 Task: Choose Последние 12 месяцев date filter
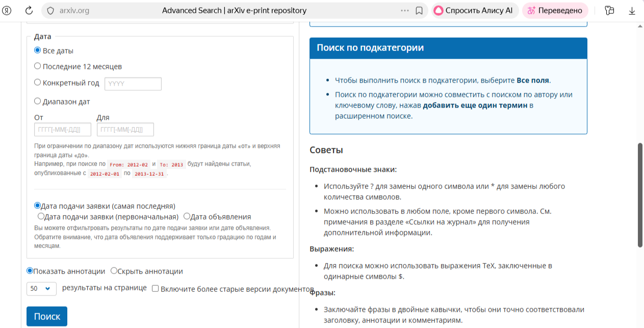(x=37, y=66)
